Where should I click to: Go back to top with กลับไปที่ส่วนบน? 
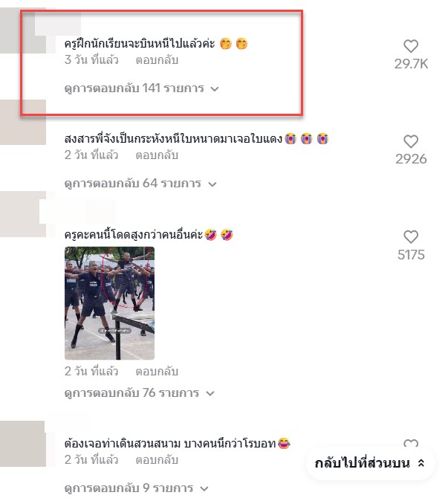(x=371, y=463)
